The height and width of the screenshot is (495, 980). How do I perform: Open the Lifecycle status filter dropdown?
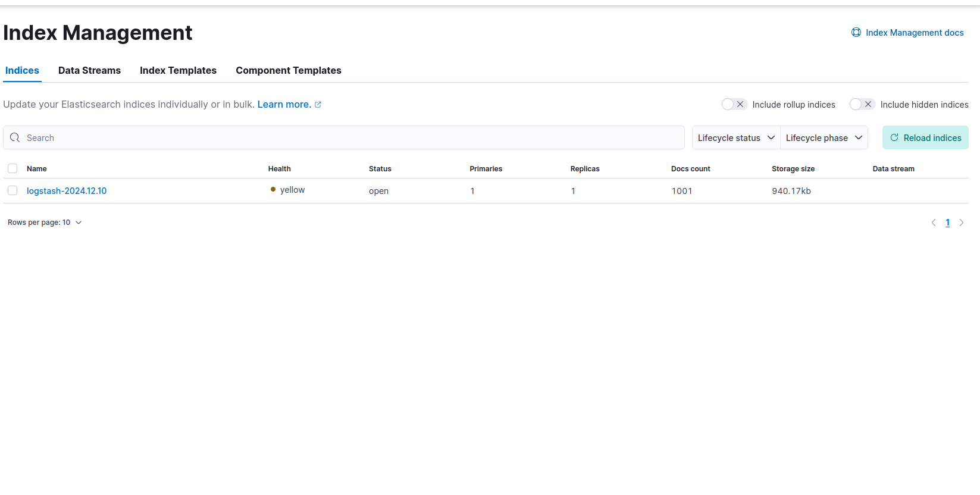click(x=735, y=137)
